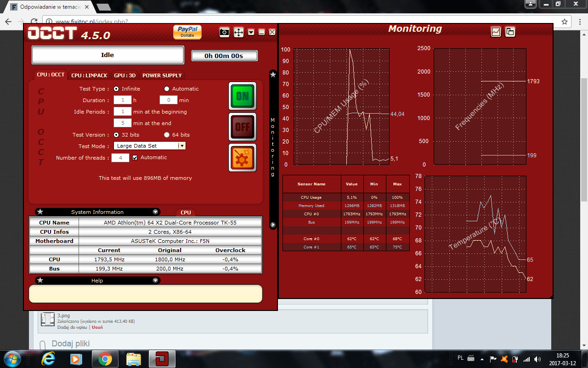The height and width of the screenshot is (368, 588).
Task: Switch to the CPU : OCCT tab
Action: click(51, 75)
